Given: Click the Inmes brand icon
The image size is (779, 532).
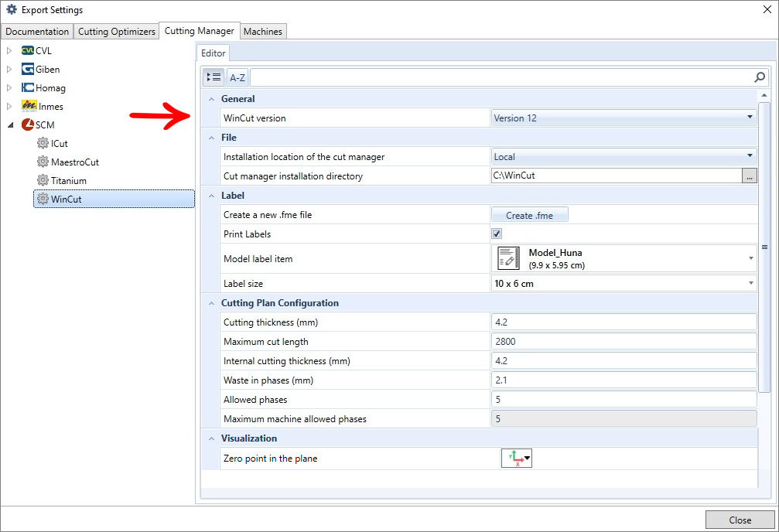Looking at the screenshot, I should (29, 106).
